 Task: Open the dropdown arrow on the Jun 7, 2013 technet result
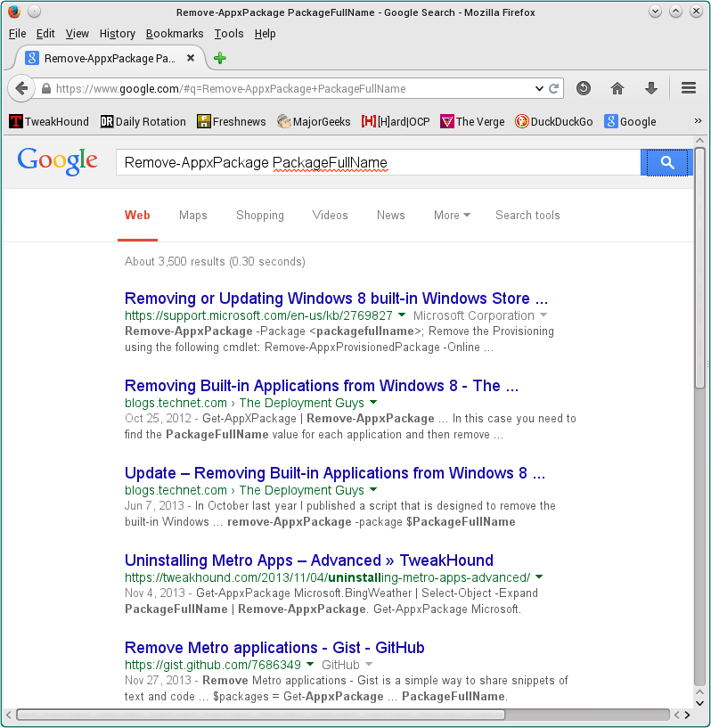373,489
